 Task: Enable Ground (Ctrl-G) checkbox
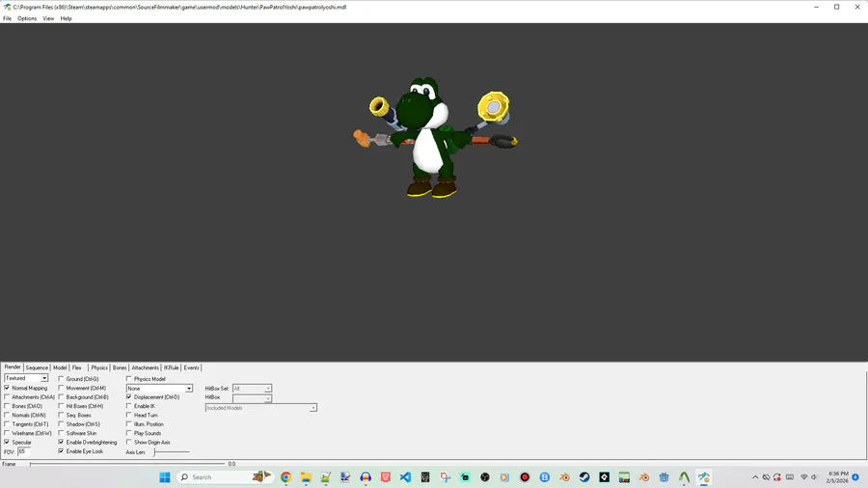pos(61,379)
